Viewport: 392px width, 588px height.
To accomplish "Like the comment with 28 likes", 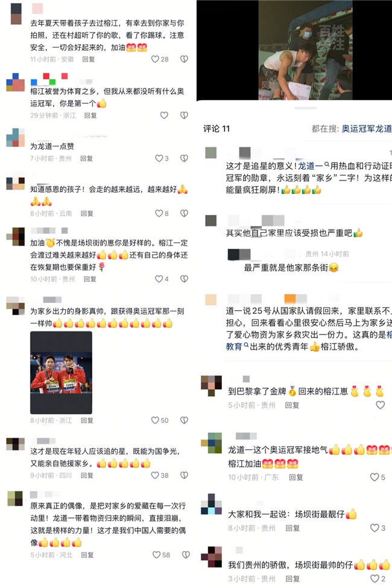I will [x=155, y=59].
